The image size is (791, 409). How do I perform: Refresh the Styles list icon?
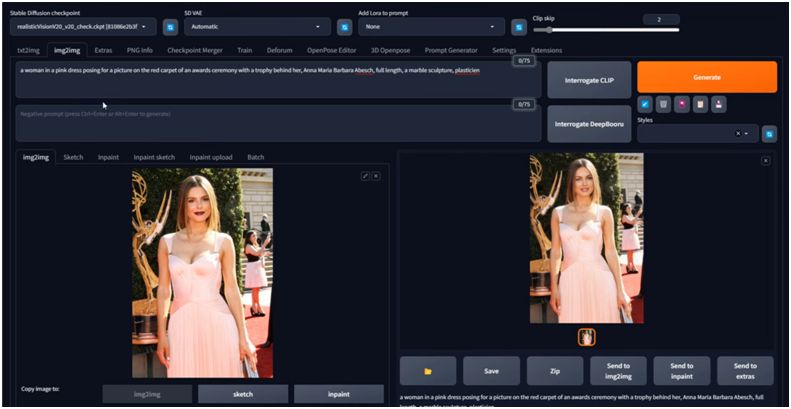click(769, 133)
